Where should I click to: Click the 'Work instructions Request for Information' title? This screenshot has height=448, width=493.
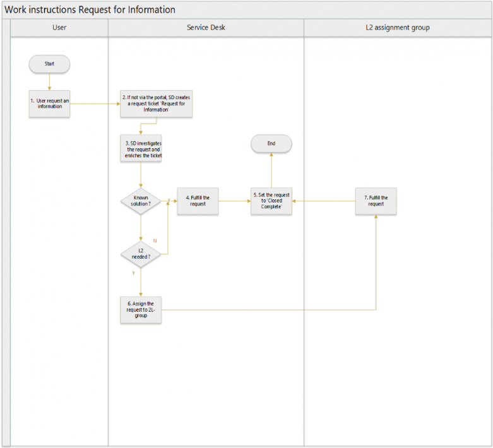(x=90, y=10)
